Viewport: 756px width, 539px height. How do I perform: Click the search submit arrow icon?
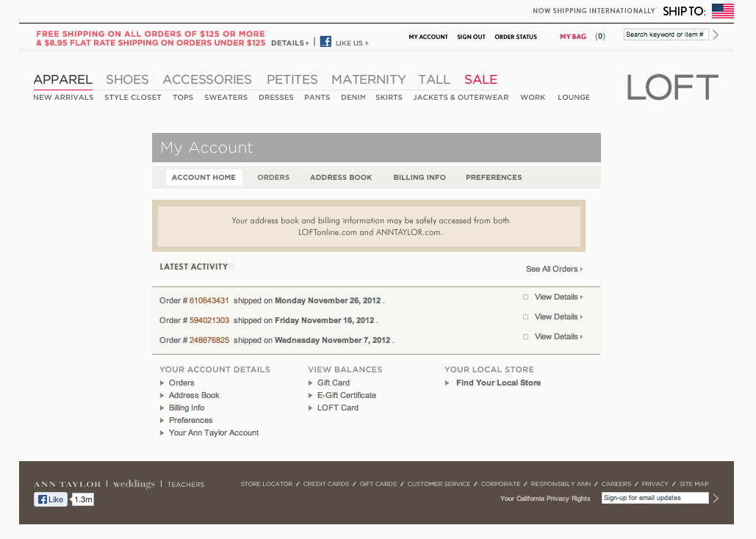point(716,35)
